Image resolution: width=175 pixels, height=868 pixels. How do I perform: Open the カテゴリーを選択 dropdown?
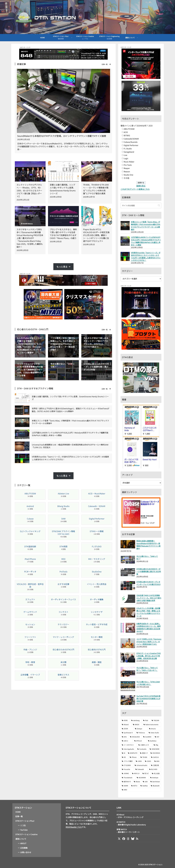(141, 279)
